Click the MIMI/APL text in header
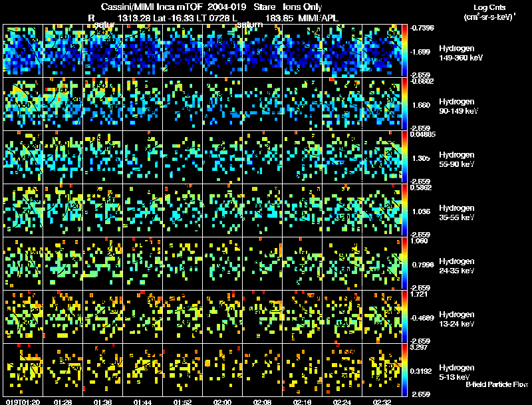 pos(319,18)
